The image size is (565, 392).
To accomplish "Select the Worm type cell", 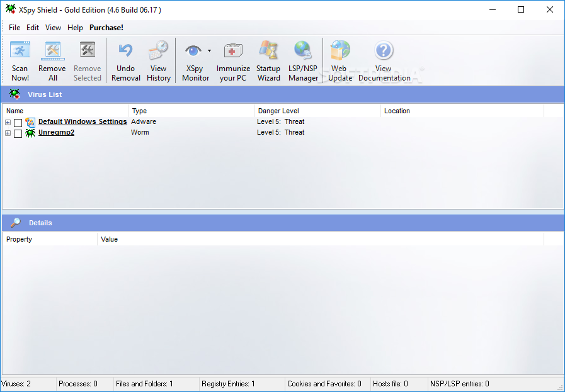I will click(x=140, y=133).
